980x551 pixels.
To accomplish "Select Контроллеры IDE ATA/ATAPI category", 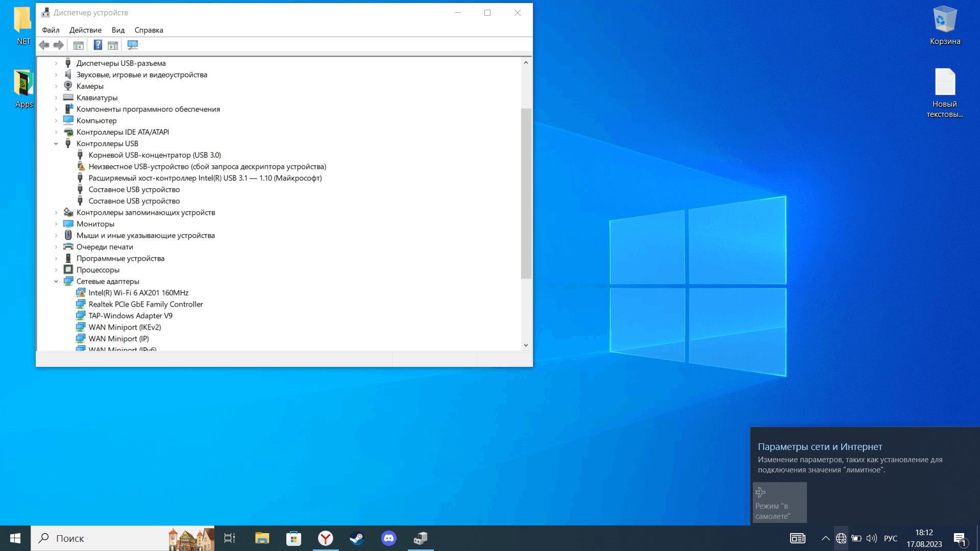I will tap(122, 132).
